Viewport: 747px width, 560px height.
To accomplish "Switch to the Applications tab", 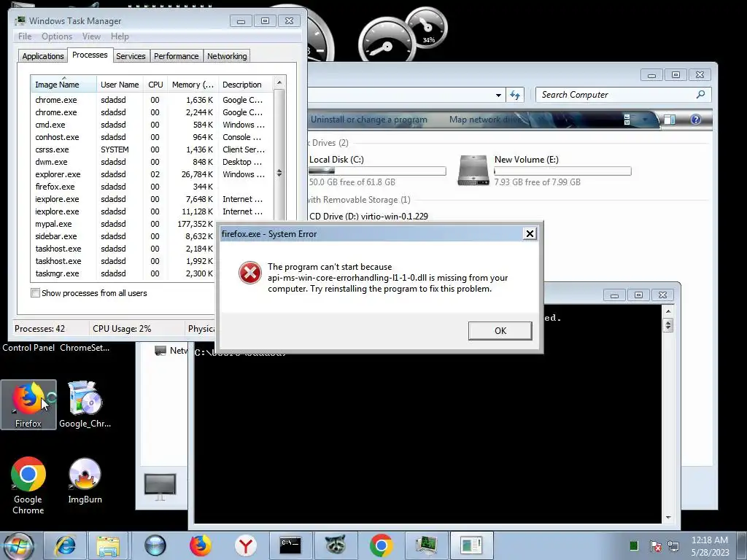I will point(43,55).
